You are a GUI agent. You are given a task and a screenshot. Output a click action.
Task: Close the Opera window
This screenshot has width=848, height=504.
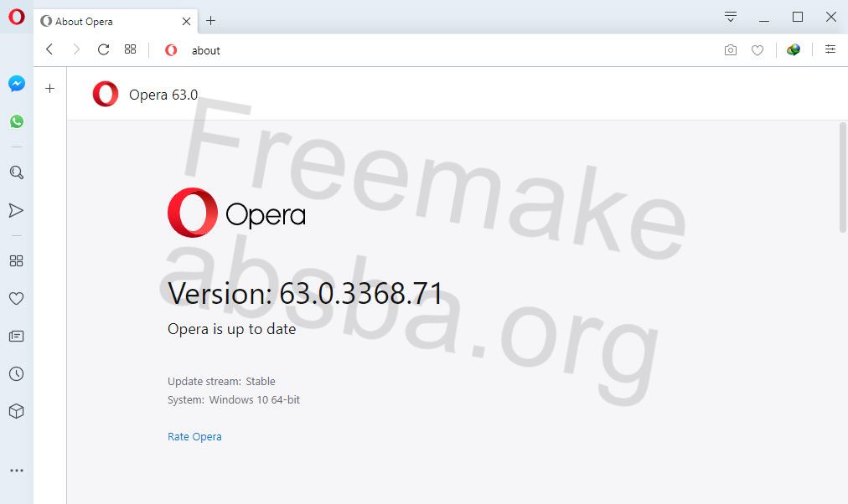coord(831,17)
